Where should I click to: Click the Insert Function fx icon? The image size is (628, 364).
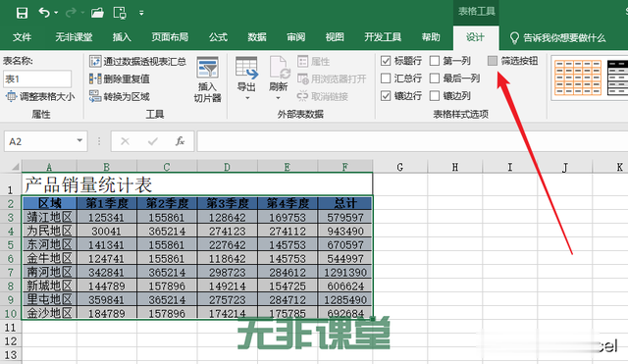(x=180, y=141)
